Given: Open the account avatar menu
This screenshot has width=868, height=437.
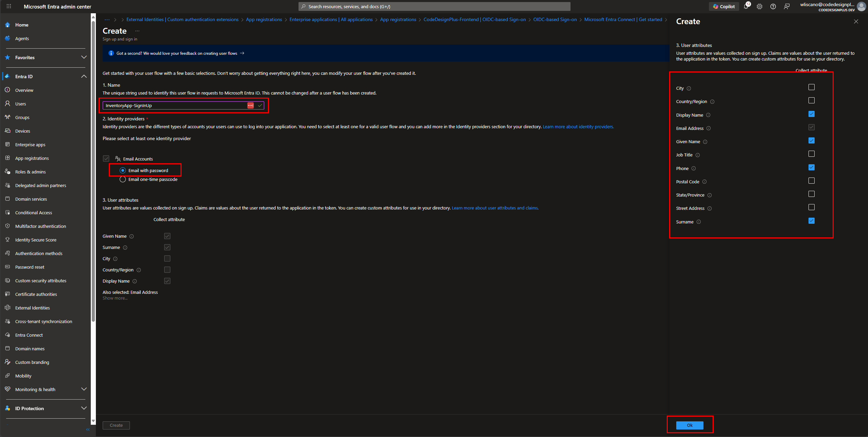Looking at the screenshot, I should [861, 6].
